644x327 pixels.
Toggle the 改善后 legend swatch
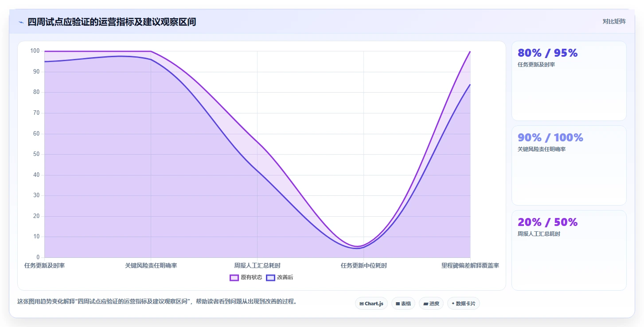270,277
